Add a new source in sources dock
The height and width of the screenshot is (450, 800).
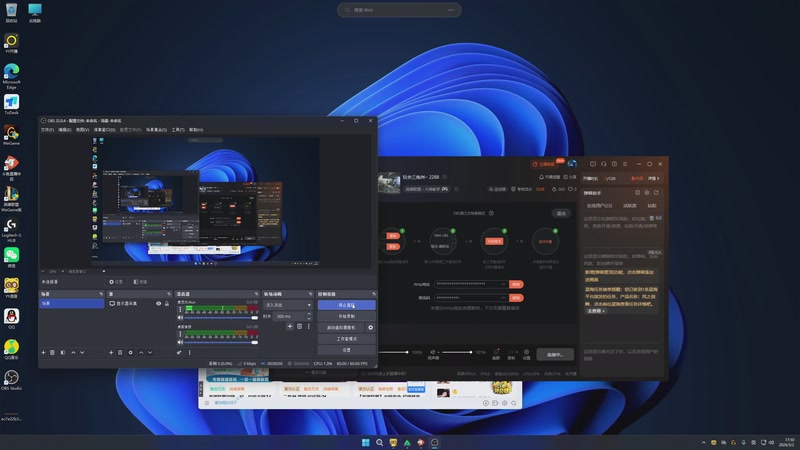(x=111, y=353)
